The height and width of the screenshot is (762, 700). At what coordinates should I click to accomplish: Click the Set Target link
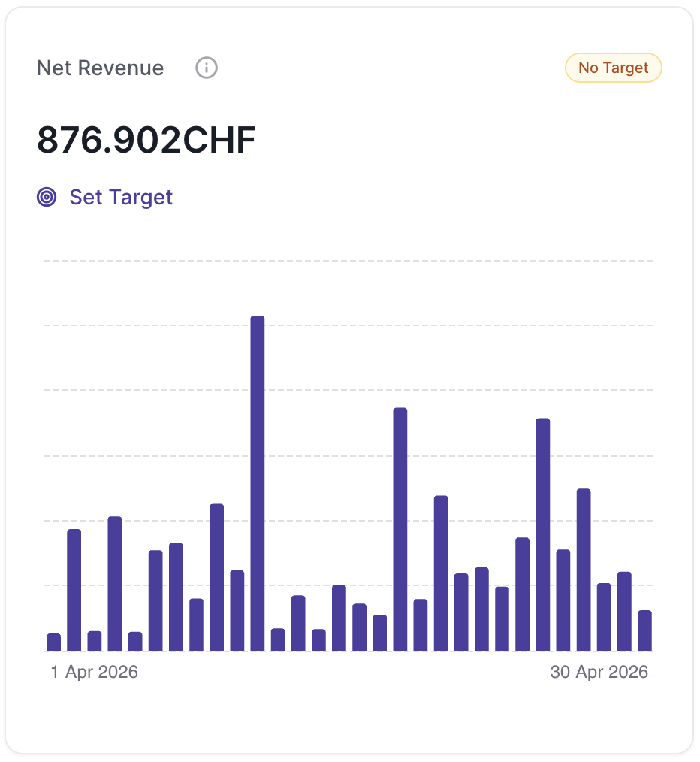click(x=105, y=198)
